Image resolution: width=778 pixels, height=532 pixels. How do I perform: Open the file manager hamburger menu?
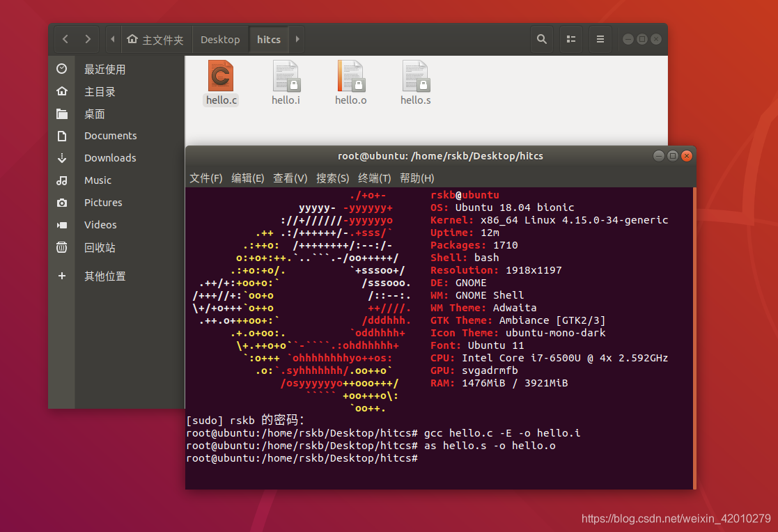coord(600,39)
